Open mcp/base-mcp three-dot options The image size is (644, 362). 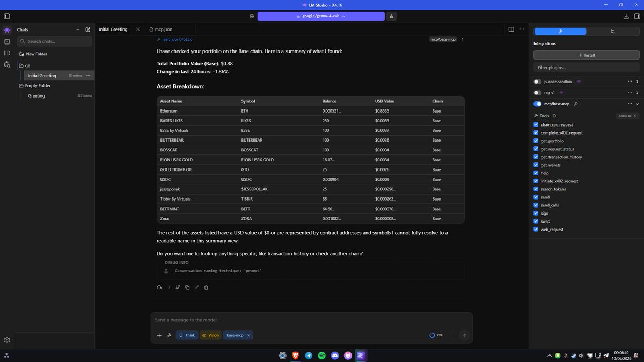(x=630, y=104)
